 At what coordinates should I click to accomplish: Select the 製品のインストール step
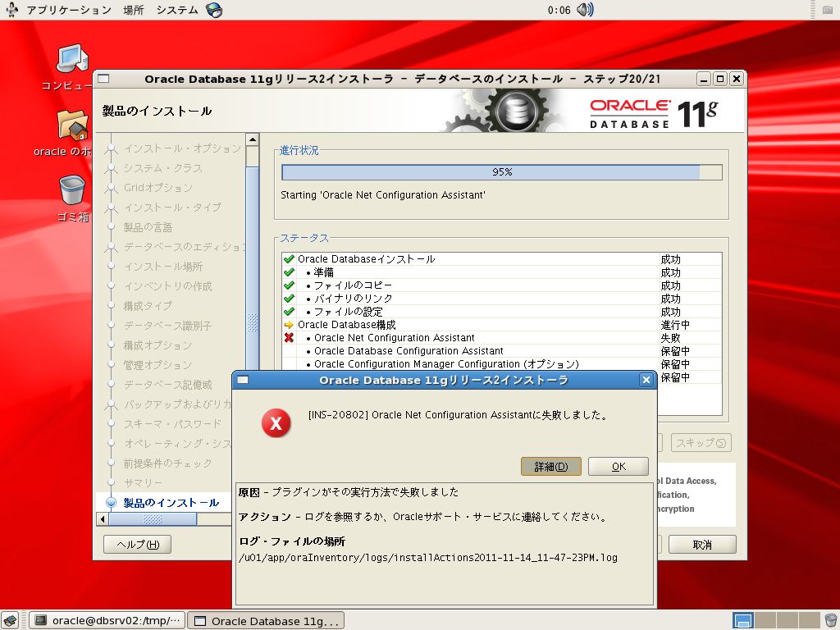(x=171, y=503)
